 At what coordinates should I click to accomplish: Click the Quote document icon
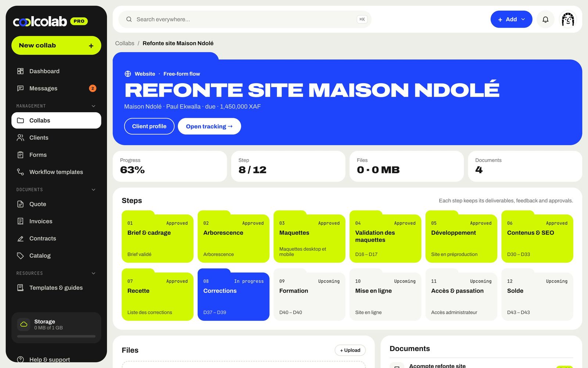pyautogui.click(x=21, y=204)
